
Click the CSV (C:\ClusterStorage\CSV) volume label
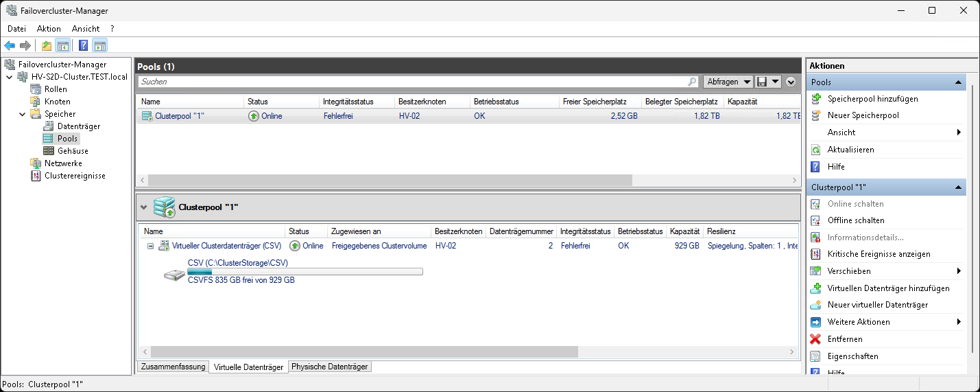[x=238, y=263]
